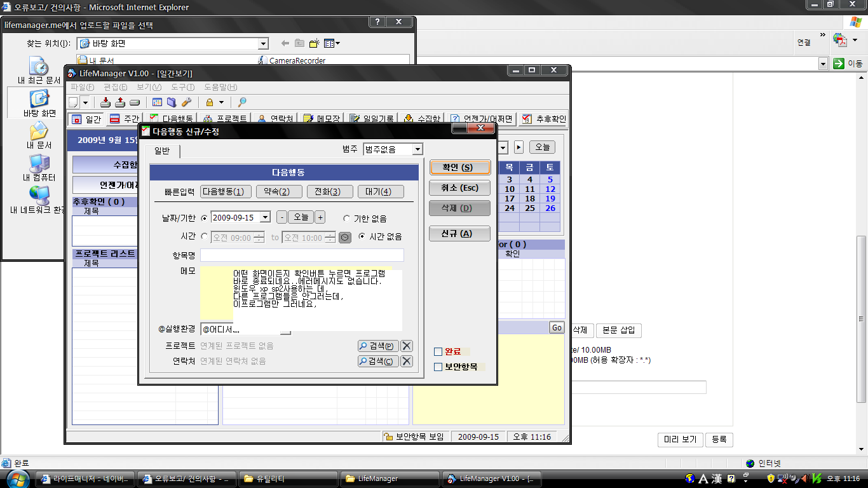868x488 pixels.
Task: Open the view menu dropdown in file dialog
Action: coord(332,43)
